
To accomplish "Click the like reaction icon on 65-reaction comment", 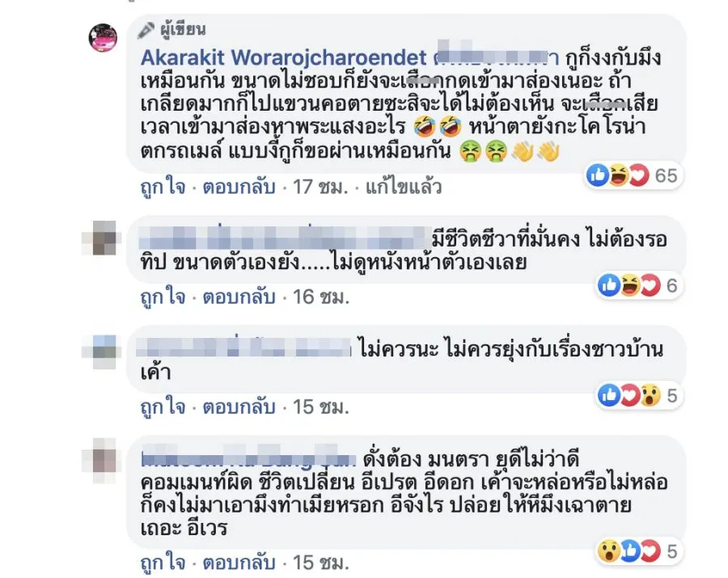I will coord(598,175).
